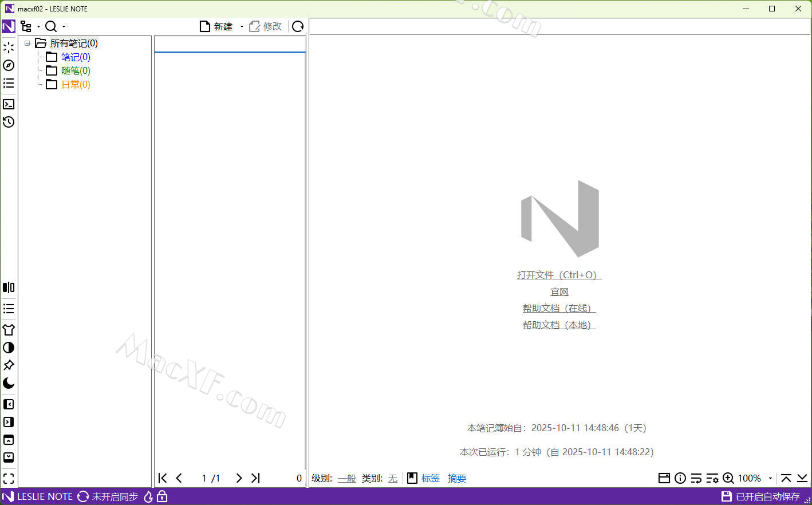Viewport: 812px width, 505px height.
Task: Click the info circle icon in bottom toolbar
Action: [x=680, y=478]
